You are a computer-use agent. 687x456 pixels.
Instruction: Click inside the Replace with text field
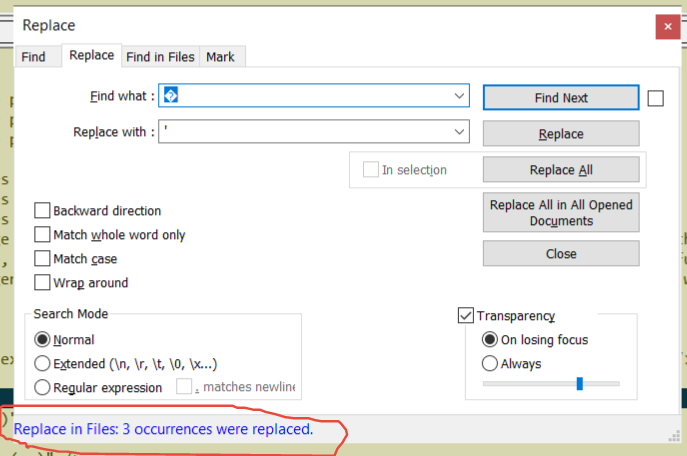tap(306, 131)
